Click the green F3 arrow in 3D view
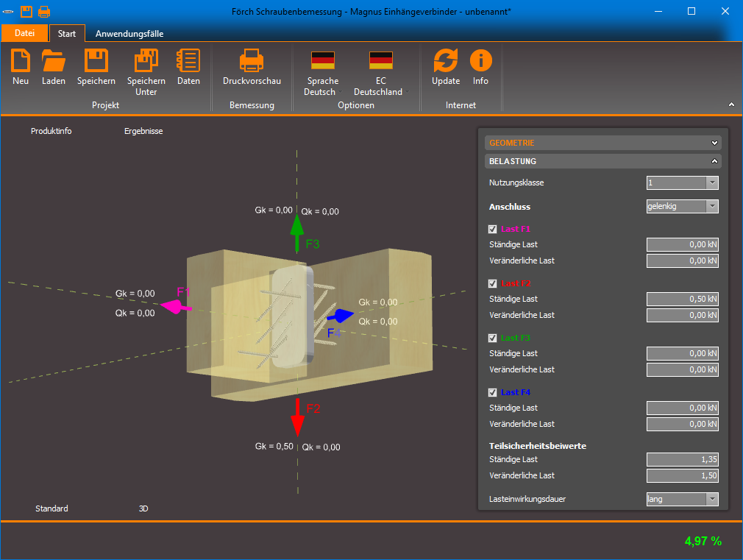 (296, 233)
